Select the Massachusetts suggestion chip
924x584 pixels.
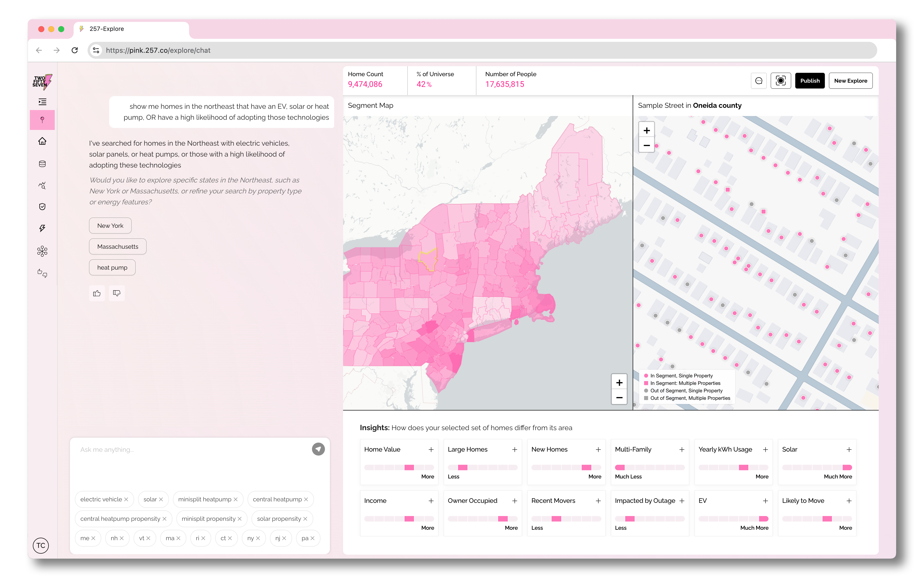117,246
